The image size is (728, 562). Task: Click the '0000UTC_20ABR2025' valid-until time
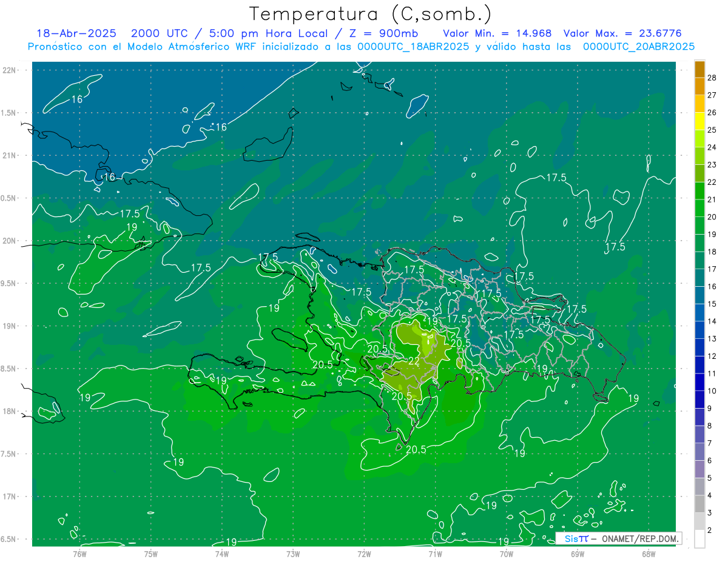[x=639, y=47]
